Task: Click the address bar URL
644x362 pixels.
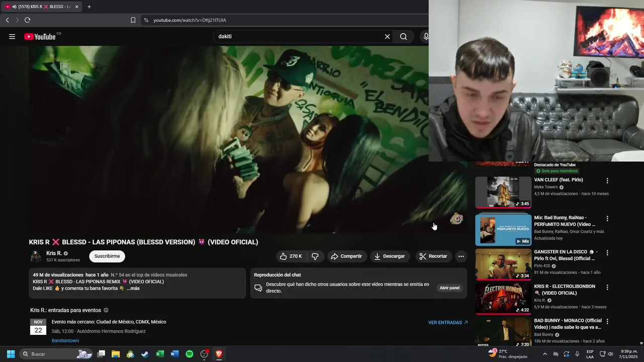Action: tap(190, 20)
